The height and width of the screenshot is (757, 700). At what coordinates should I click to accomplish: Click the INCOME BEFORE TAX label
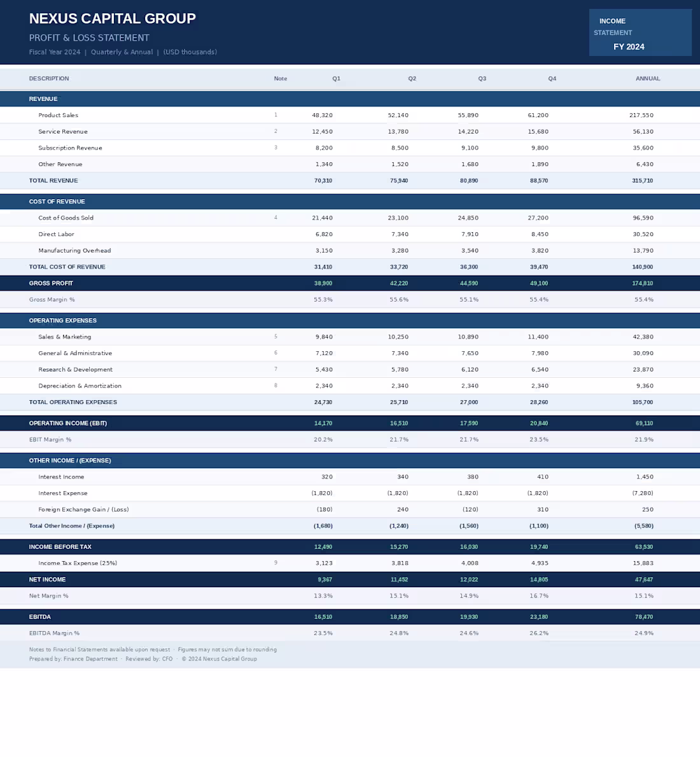click(x=60, y=547)
